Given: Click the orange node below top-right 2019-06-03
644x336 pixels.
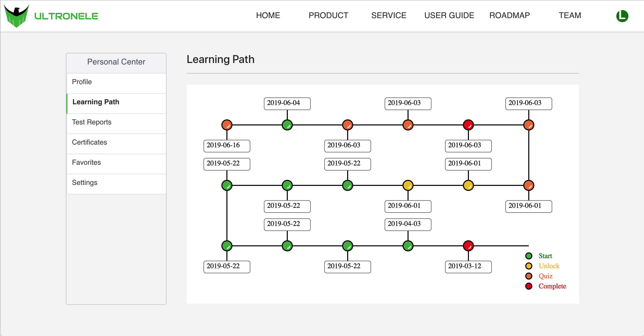Looking at the screenshot, I should point(529,125).
